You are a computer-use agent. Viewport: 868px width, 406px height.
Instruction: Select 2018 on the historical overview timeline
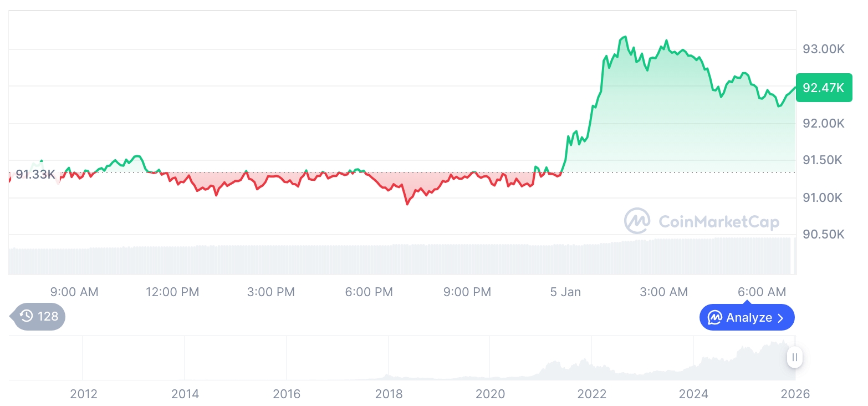tap(389, 394)
